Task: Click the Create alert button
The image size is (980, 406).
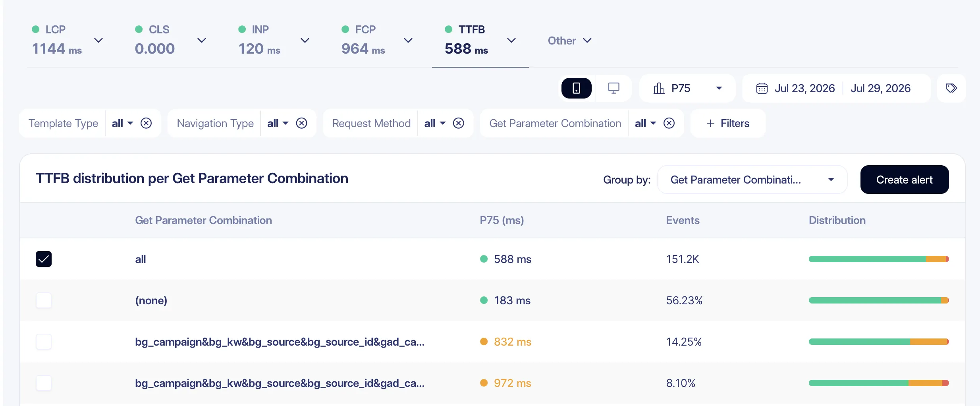Action: click(905, 180)
